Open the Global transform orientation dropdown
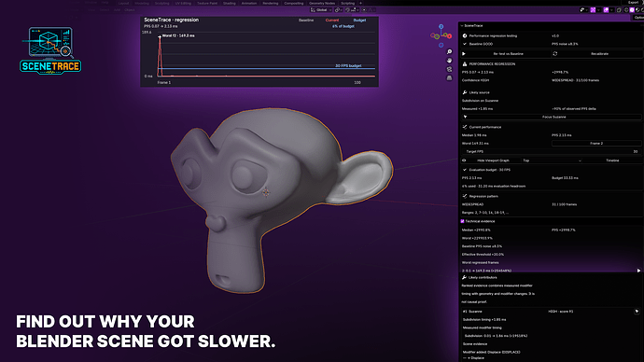Screen dimensions: 644x362 321,10
